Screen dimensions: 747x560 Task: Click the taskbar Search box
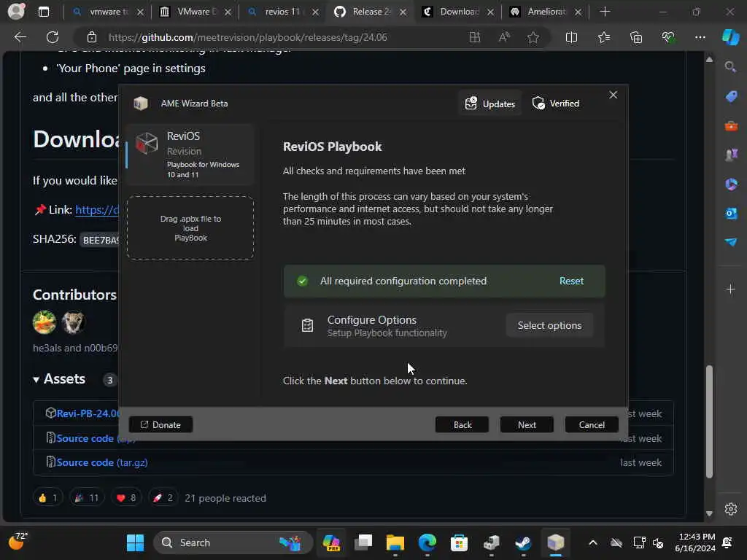[233, 542]
